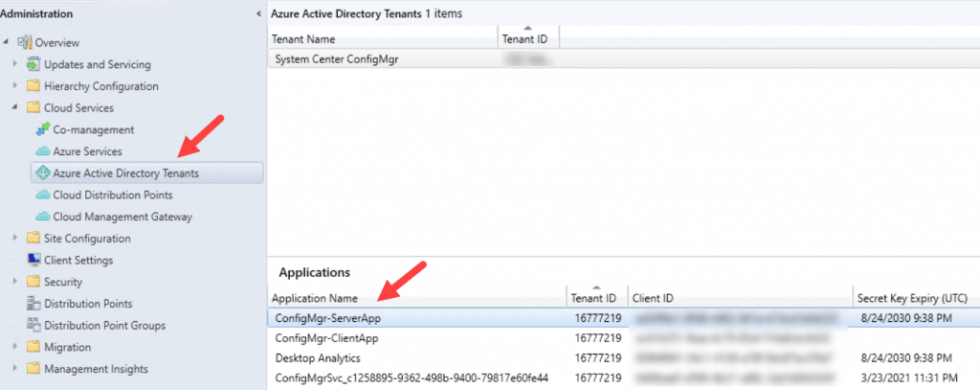This screenshot has height=390, width=980.
Task: Sort by Secret Key Expiry (UTC) column
Action: coord(916,298)
